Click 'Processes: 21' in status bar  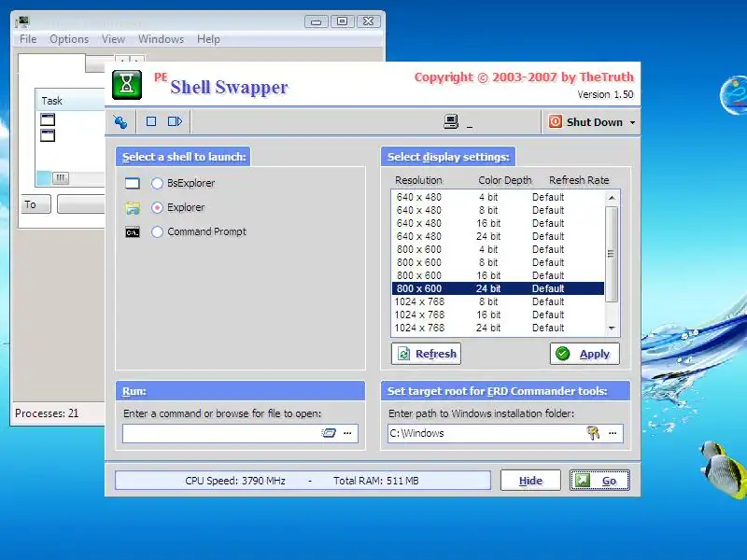47,413
